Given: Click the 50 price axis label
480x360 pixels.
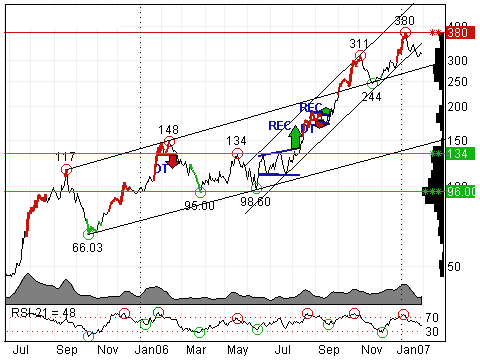Looking at the screenshot, I should tap(454, 267).
